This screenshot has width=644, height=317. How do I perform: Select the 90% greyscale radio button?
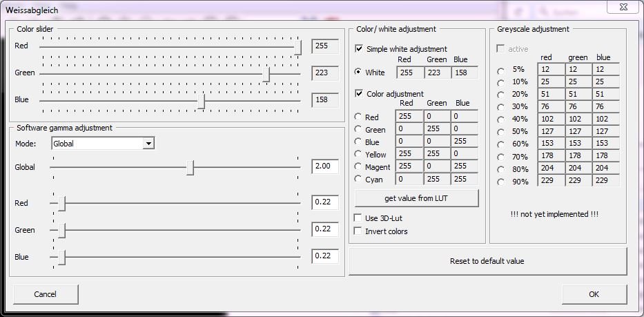(x=500, y=182)
